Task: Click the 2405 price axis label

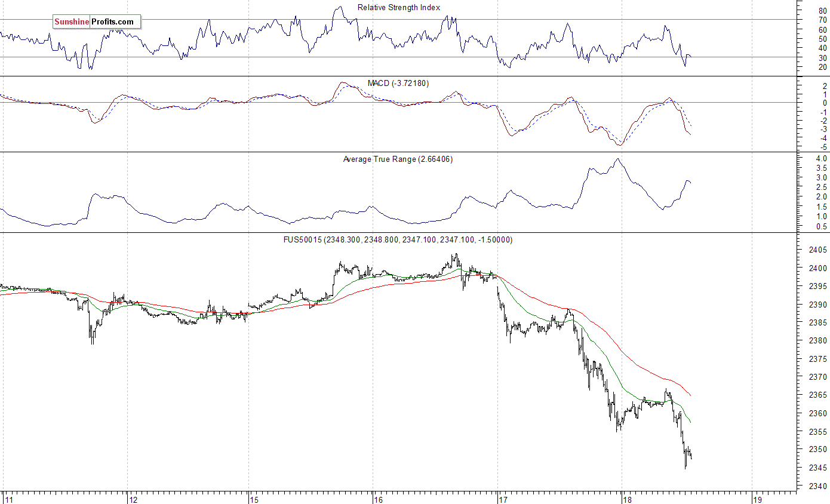Action: coord(818,250)
